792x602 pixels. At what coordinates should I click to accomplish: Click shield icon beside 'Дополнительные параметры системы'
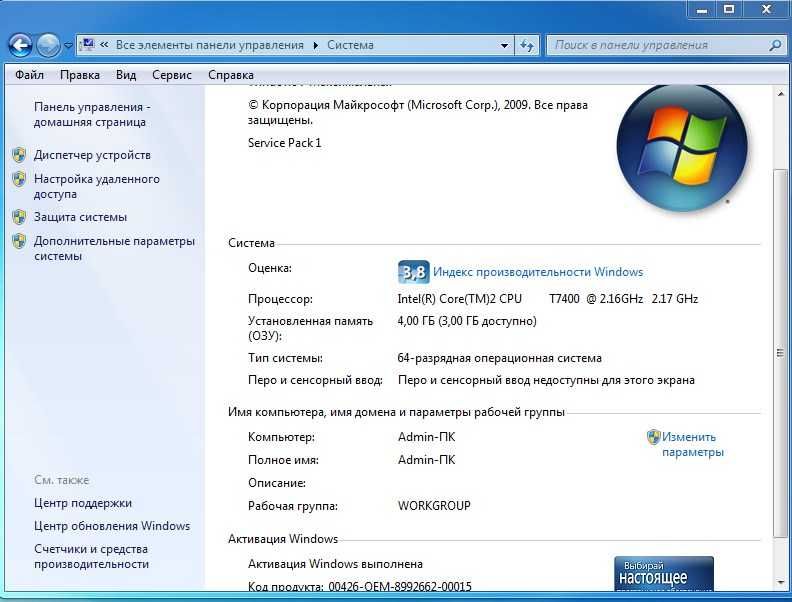[x=19, y=241]
